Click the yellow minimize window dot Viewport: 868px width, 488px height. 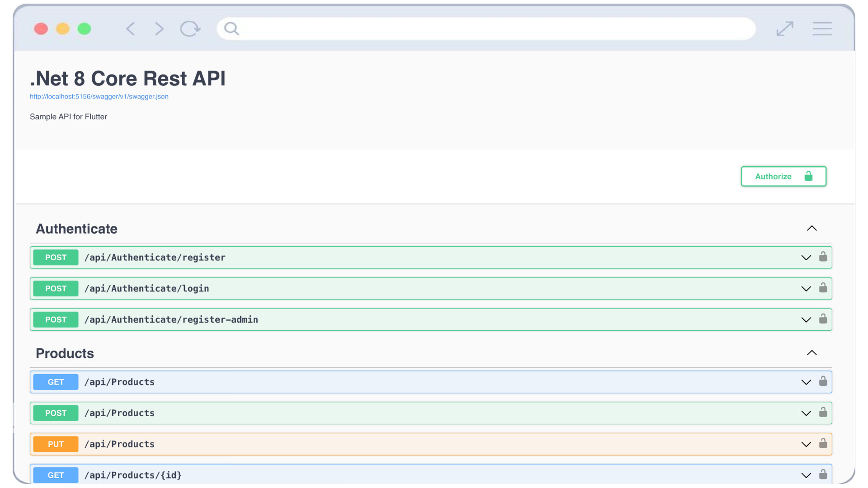[x=63, y=29]
